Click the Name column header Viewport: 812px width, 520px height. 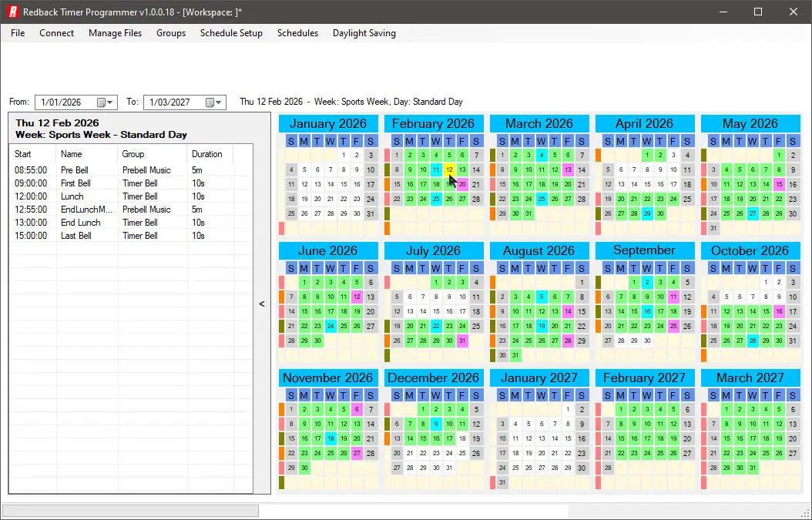pyautogui.click(x=86, y=154)
